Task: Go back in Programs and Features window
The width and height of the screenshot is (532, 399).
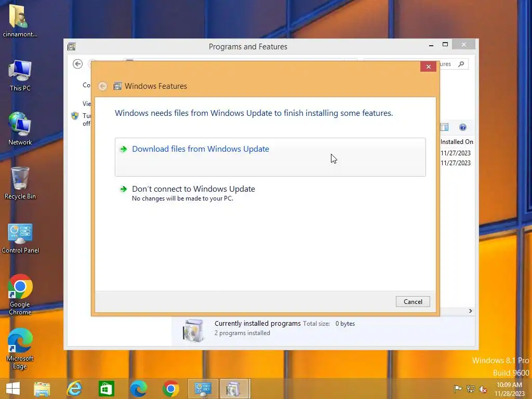Action: tap(78, 64)
